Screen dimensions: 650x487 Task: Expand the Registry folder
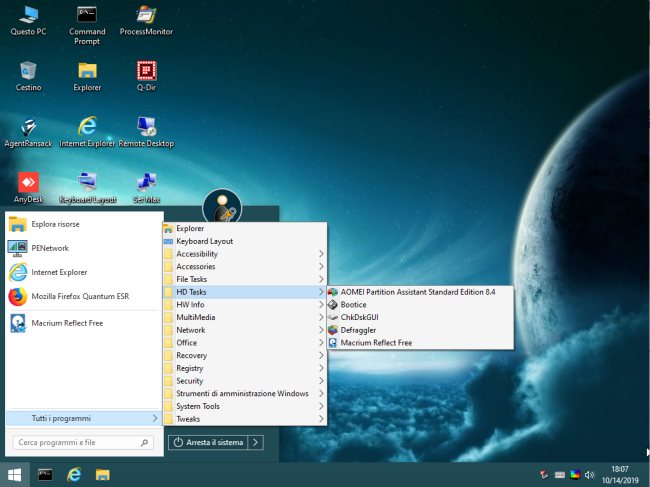click(245, 368)
